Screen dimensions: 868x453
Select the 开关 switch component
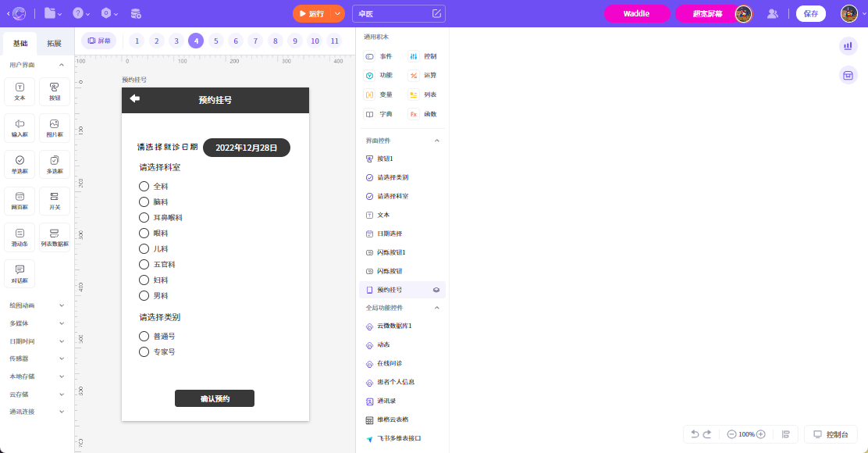click(55, 201)
